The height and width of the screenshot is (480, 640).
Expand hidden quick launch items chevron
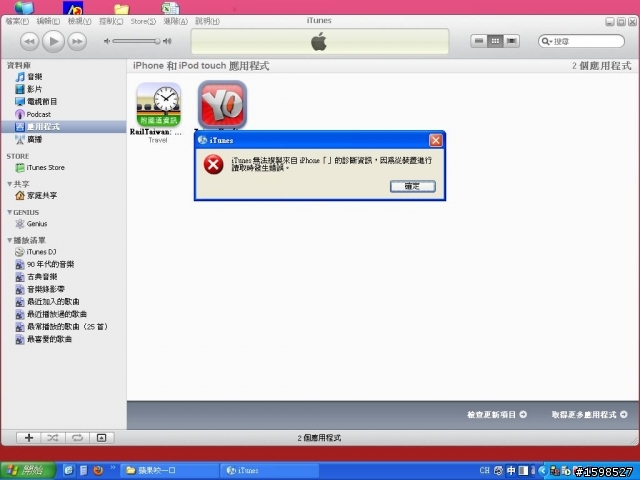coord(113,468)
